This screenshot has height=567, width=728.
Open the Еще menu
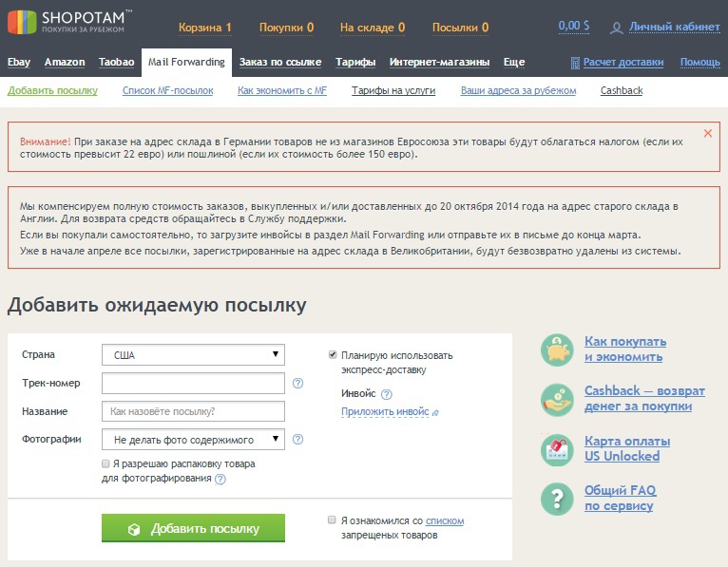(514, 62)
